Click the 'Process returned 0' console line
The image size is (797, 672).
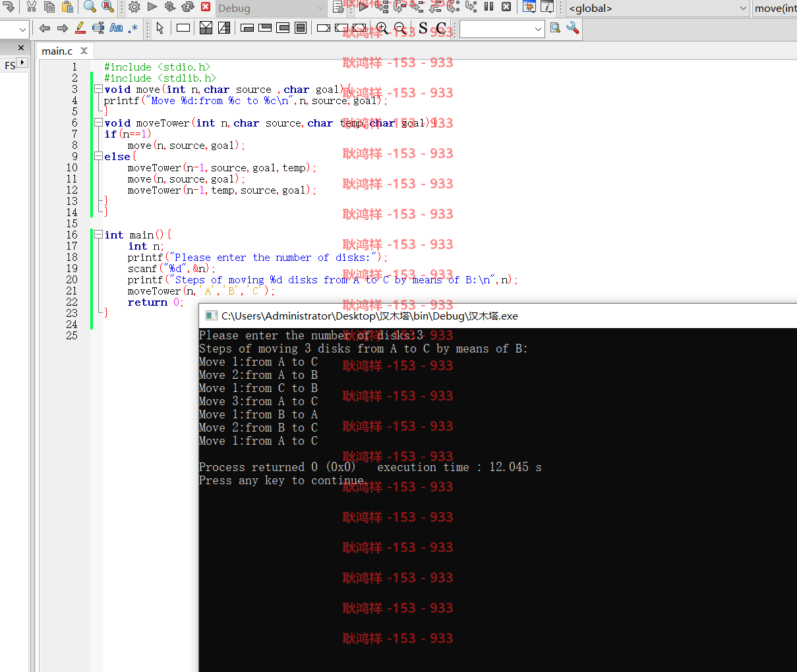[370, 467]
